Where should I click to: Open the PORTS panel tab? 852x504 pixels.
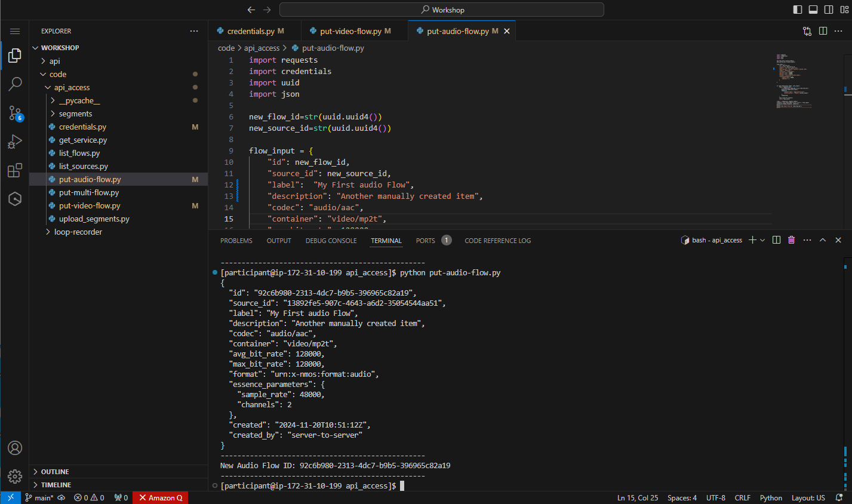pyautogui.click(x=433, y=241)
